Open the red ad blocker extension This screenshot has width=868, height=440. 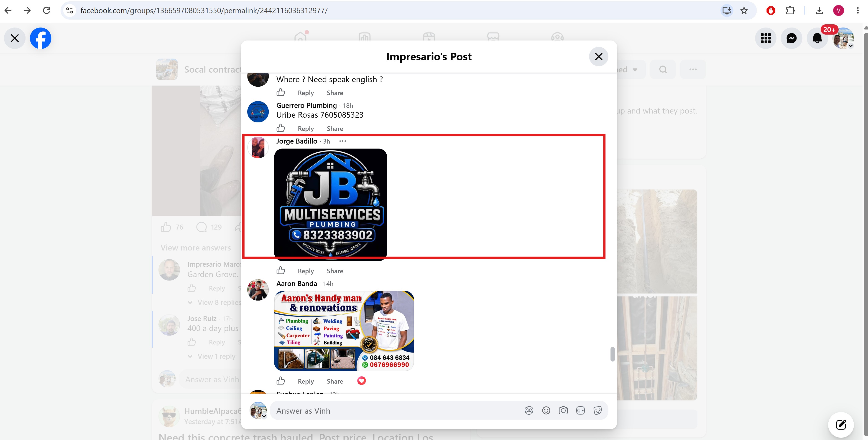tap(771, 10)
